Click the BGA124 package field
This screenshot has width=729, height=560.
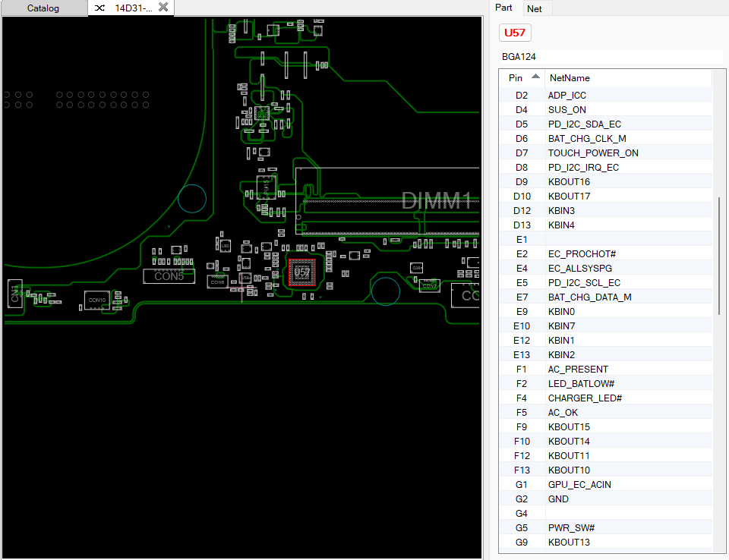(520, 57)
